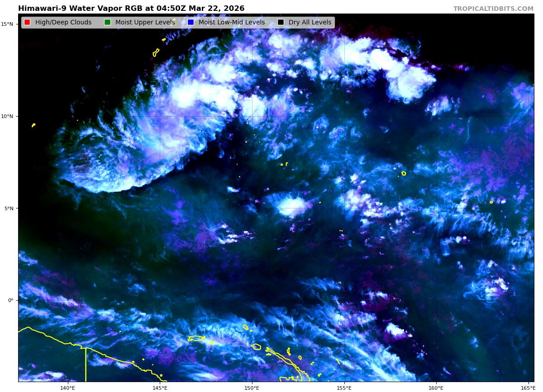Open the TROPICALTIDBITS.COM watermark link
The image size is (543, 392).
tap(493, 9)
